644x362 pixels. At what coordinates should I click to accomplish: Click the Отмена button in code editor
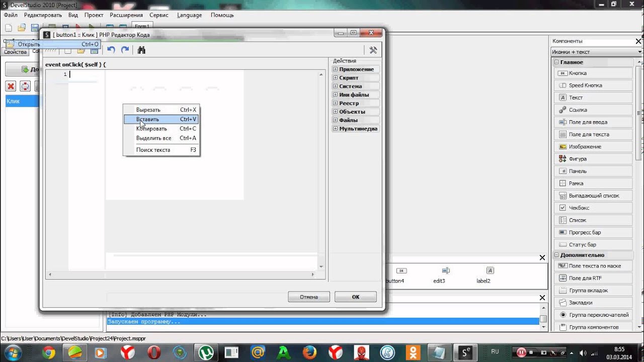pos(309,297)
